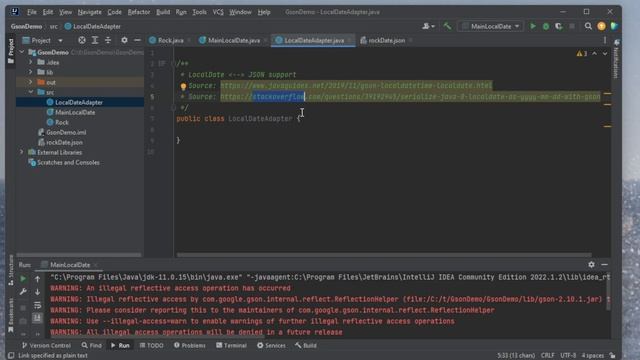Click UTF-8 encoding in status bar

click(568, 356)
